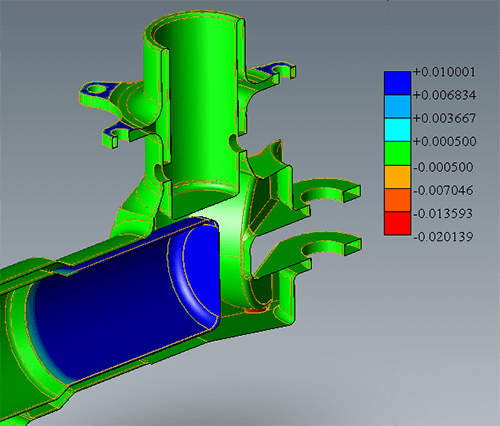This screenshot has width=500, height=426.
Task: Click the green legend swatch
Action: [x=397, y=153]
